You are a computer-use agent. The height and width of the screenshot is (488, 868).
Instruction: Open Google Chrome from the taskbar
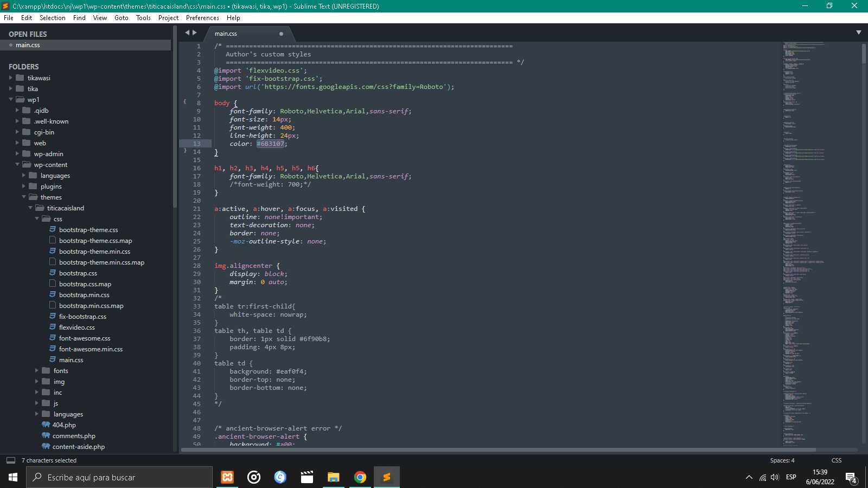pos(360,477)
